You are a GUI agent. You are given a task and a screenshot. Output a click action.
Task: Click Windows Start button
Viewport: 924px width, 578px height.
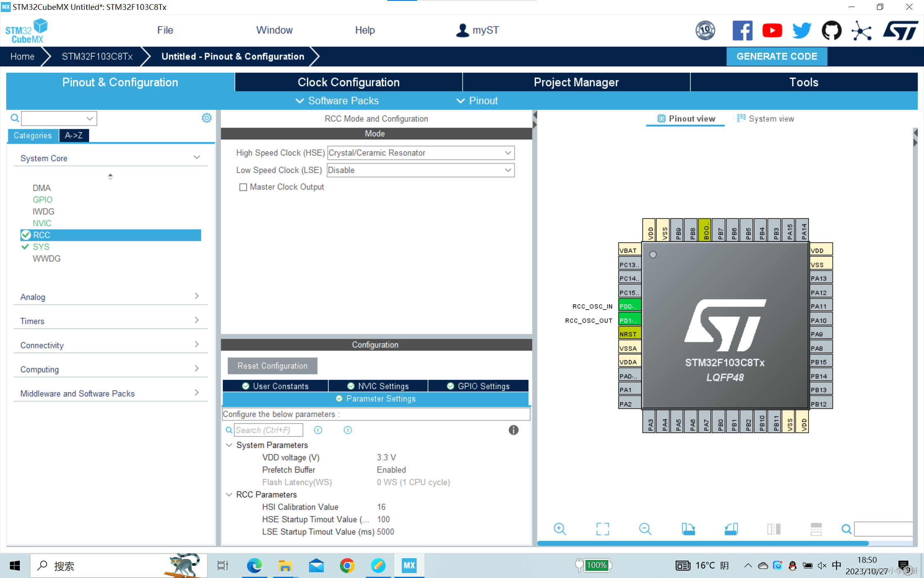click(x=15, y=565)
